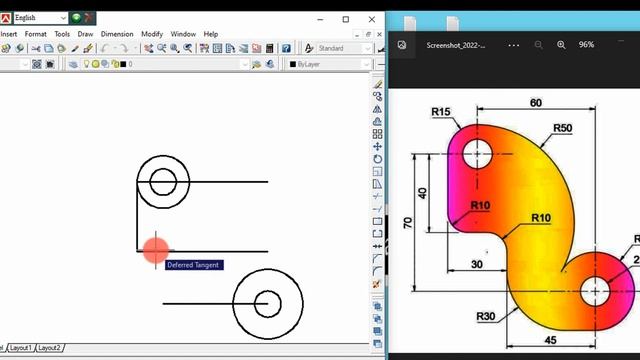
Task: Click the Bring to Front draw order icon
Action: [378, 306]
